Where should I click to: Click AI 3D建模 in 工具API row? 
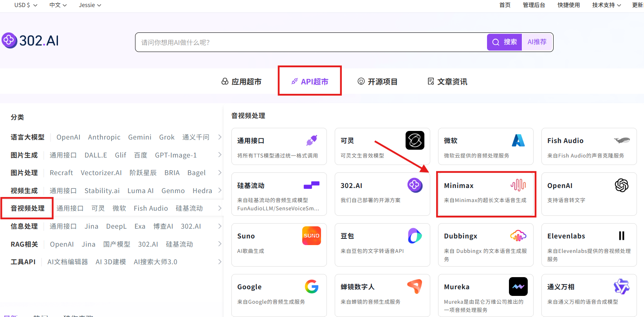tap(111, 262)
